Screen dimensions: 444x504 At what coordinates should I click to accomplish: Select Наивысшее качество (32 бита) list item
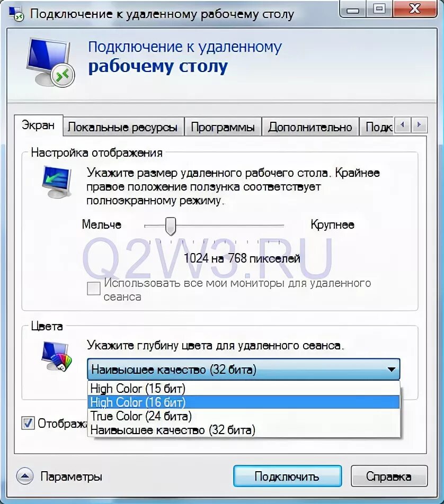[x=244, y=430]
